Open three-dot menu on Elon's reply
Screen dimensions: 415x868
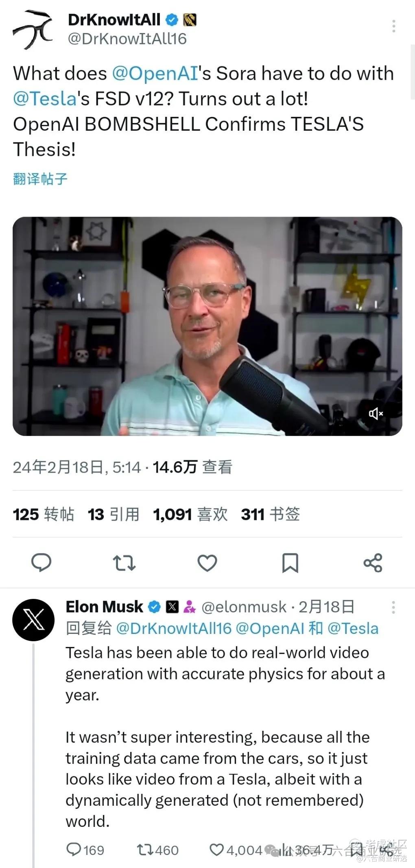point(393,607)
